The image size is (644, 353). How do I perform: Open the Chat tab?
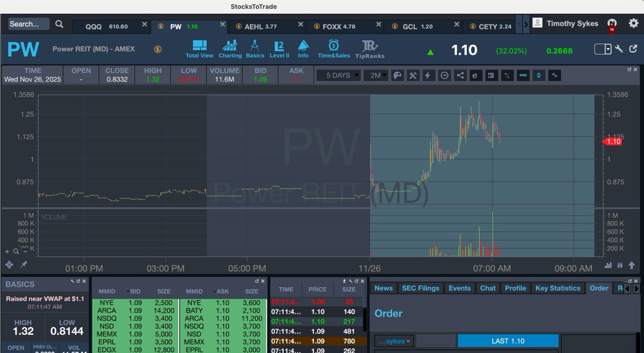[x=488, y=288]
